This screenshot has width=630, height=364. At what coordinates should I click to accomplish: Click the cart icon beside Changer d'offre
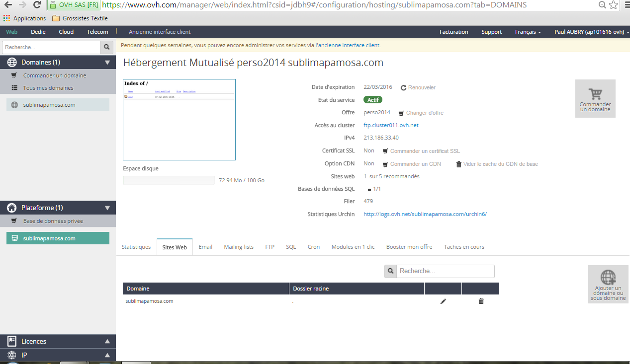pyautogui.click(x=401, y=113)
